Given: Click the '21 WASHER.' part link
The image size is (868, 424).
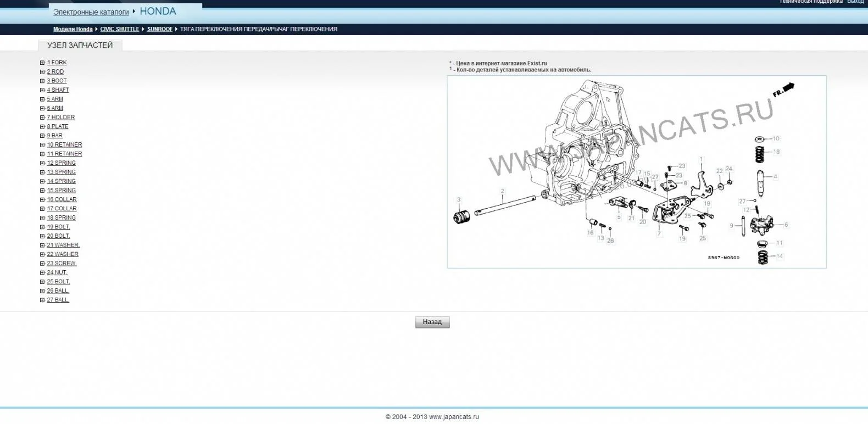Looking at the screenshot, I should point(63,246).
